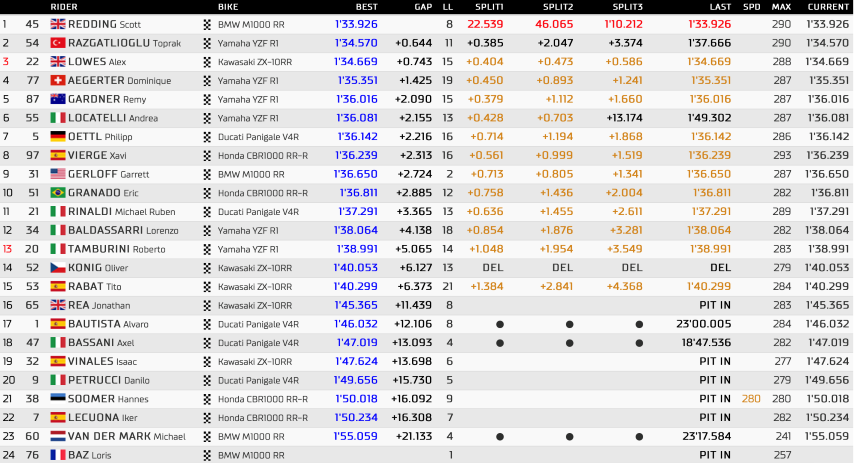Click the RIDER column header
This screenshot has width=854, height=463.
click(x=64, y=7)
